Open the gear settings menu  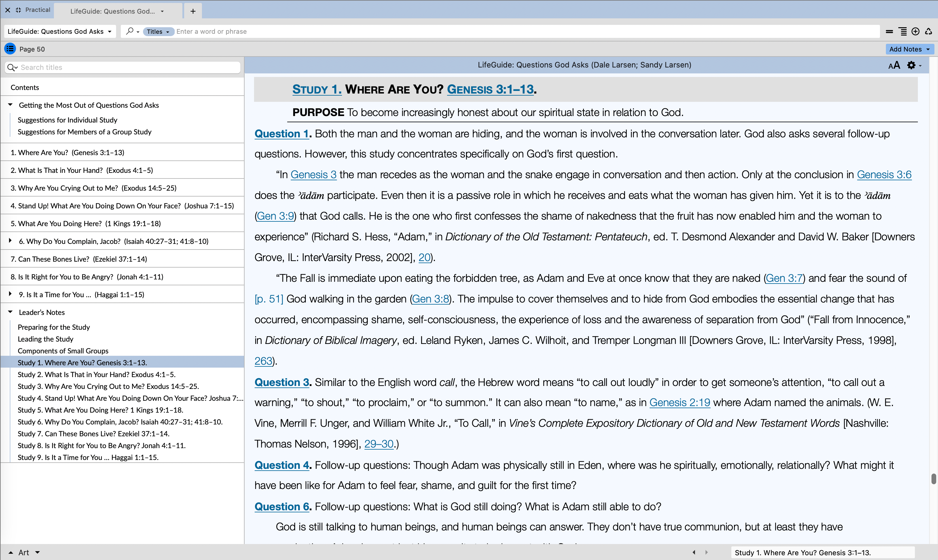pos(914,65)
